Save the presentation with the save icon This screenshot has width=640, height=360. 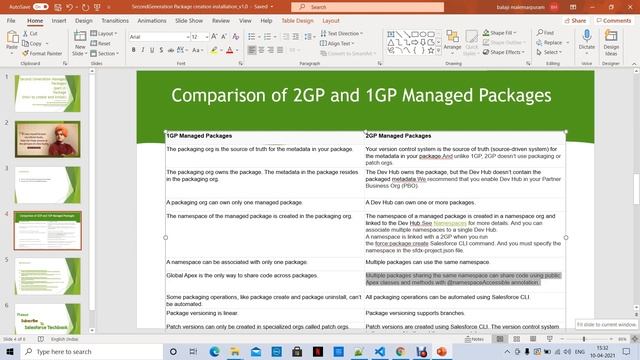[x=58, y=7]
